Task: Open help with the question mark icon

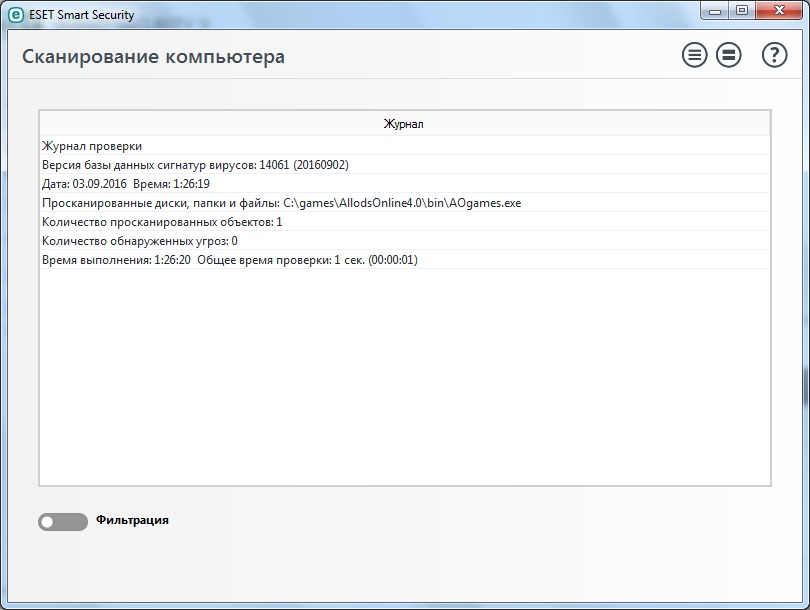Action: point(774,55)
